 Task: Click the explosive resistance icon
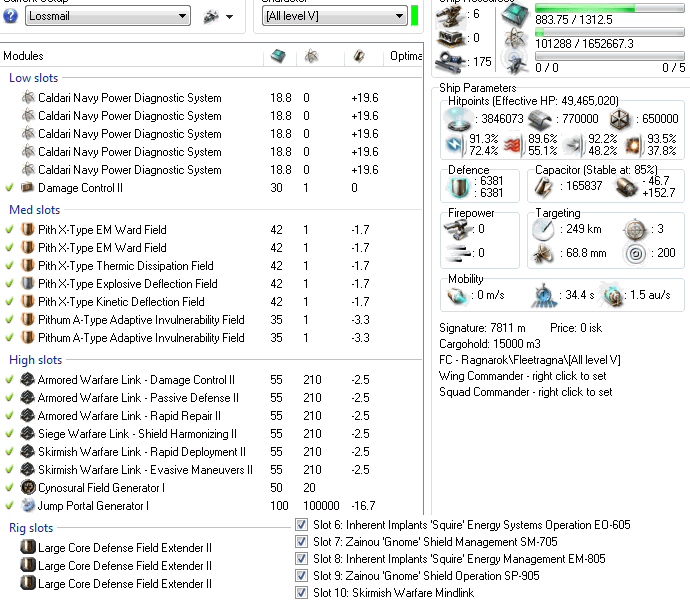point(633,145)
